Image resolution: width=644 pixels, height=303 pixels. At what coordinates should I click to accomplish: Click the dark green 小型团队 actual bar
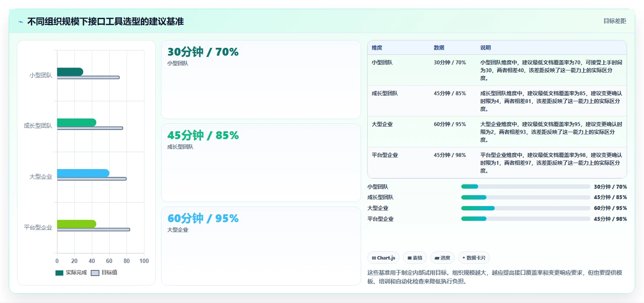pyautogui.click(x=70, y=72)
